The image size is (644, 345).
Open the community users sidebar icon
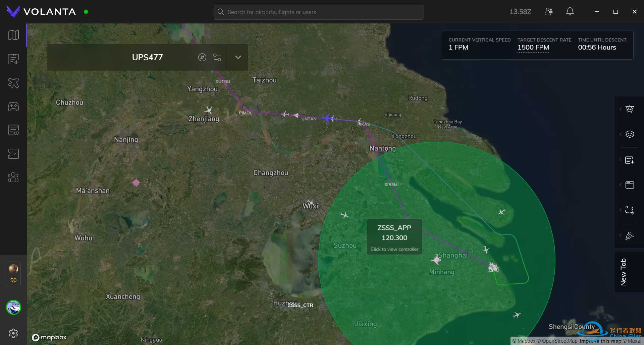click(x=13, y=177)
